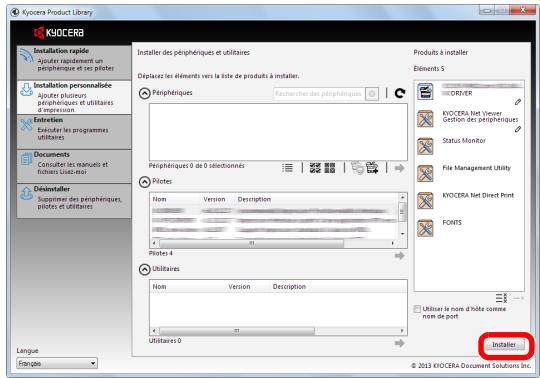Viewport: 540px width, 378px height.
Task: Collapse the Périphériques section
Action: (x=145, y=93)
